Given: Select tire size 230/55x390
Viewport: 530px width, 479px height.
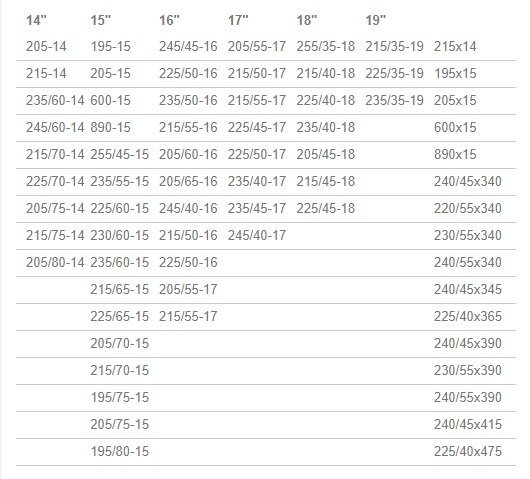Looking at the screenshot, I should click(x=468, y=370).
